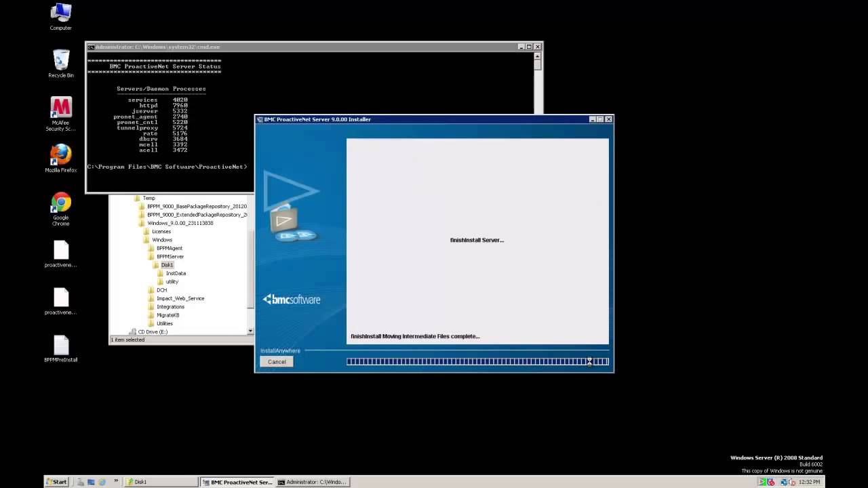Switch to Disk1 taskbar button
The height and width of the screenshot is (488, 868).
coord(161,482)
